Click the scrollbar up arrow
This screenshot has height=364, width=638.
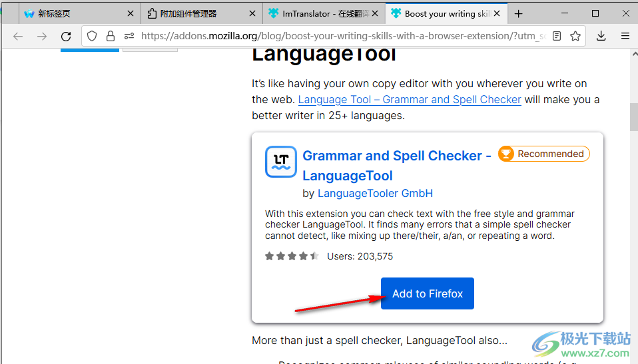635,53
